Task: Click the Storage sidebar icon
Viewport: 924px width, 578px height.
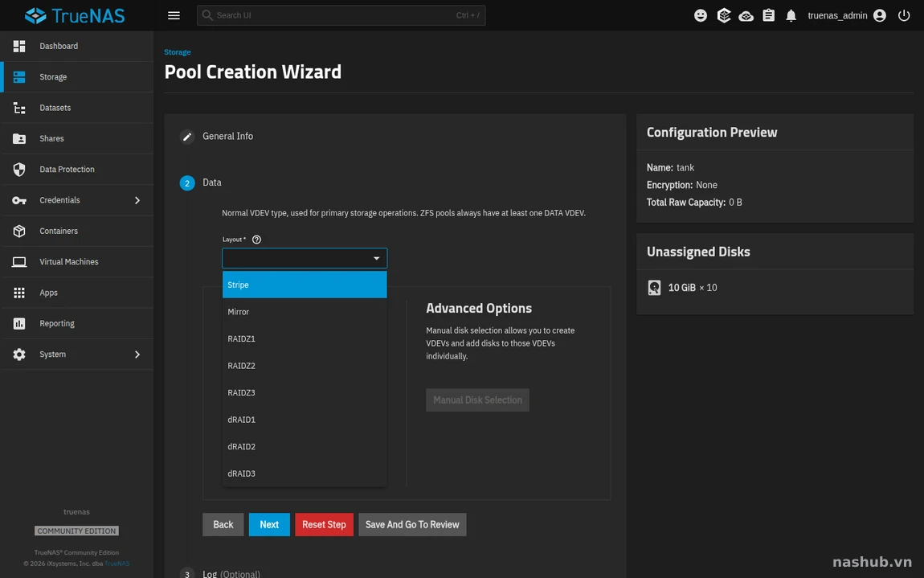Action: point(19,76)
